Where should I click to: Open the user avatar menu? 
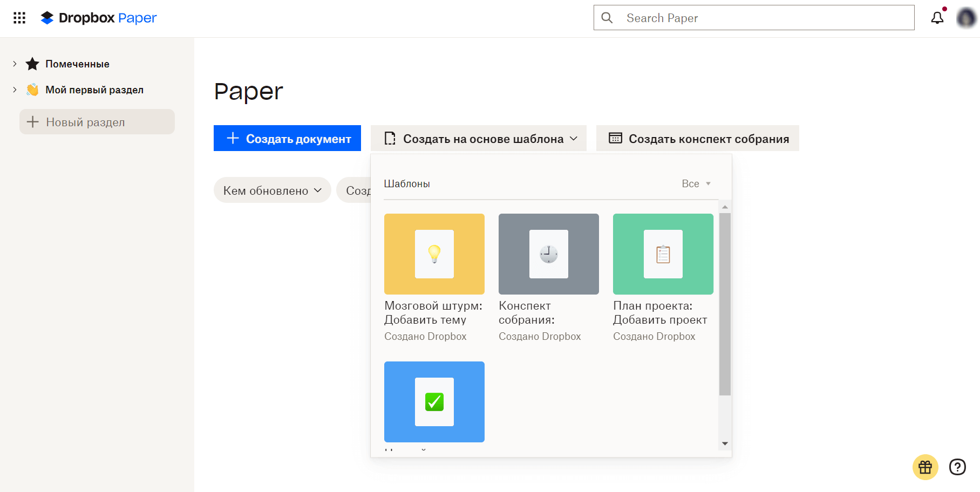pos(966,18)
